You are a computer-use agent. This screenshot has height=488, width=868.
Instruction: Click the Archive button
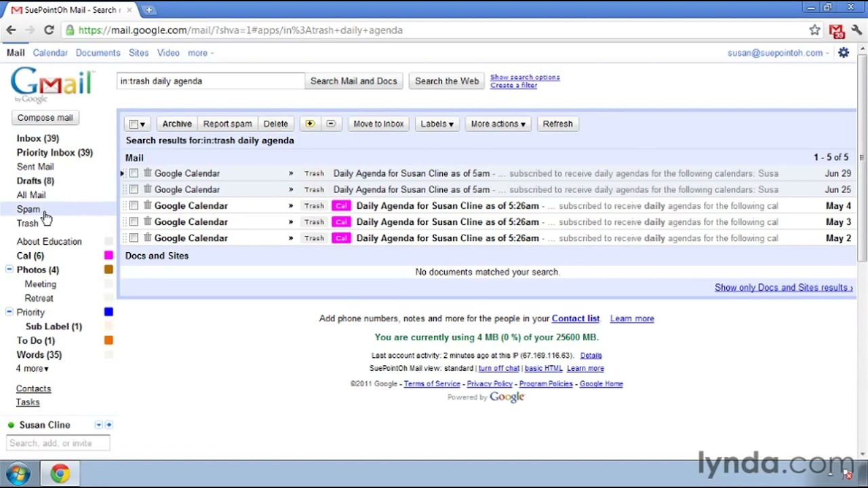(x=176, y=123)
